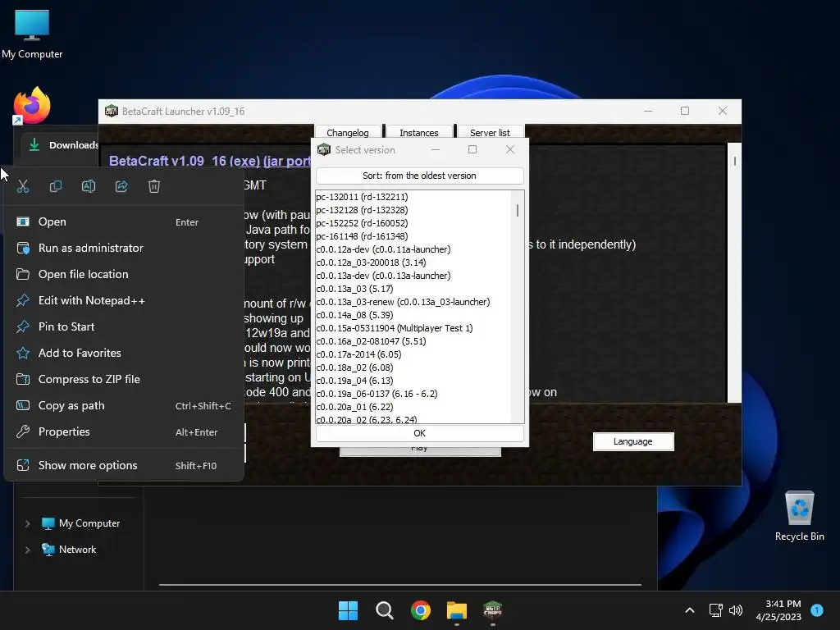Open the Server list tab
Screen dimensions: 840x630
click(491, 132)
